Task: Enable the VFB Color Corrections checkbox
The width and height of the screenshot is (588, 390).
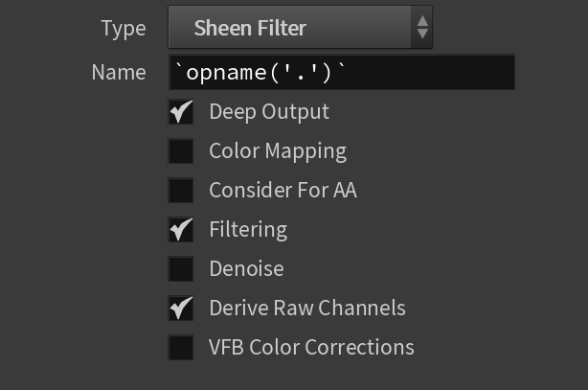Action: (x=180, y=348)
